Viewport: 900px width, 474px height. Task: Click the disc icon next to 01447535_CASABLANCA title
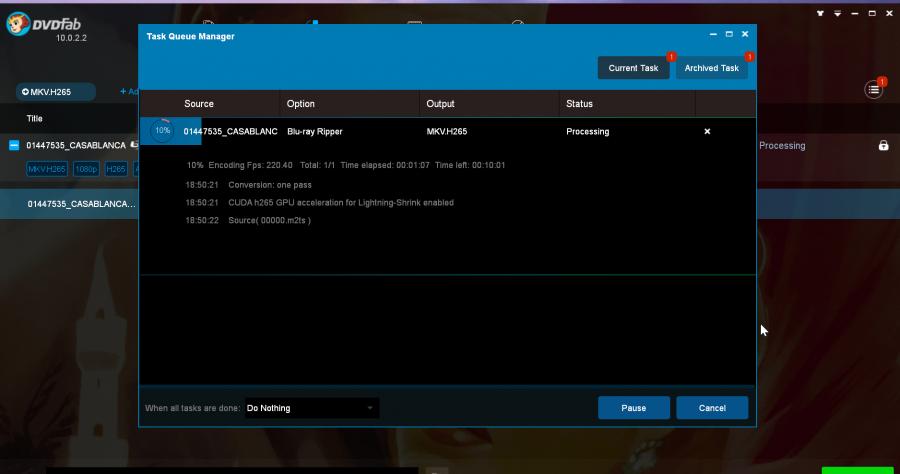[x=134, y=145]
